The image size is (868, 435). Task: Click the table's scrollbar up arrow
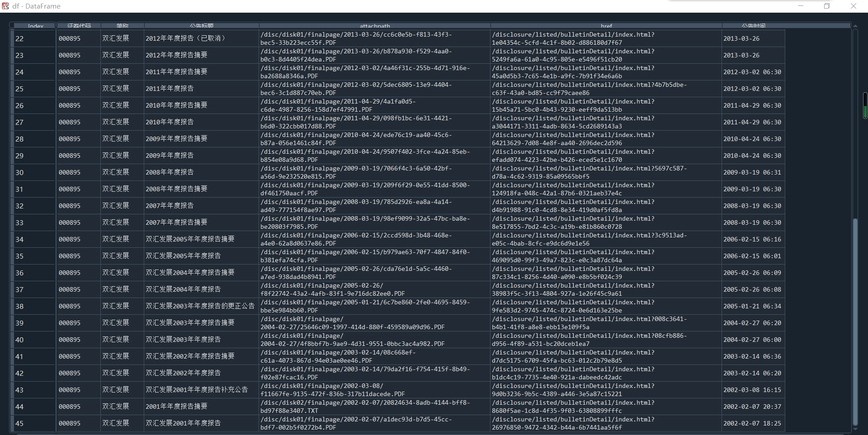pyautogui.click(x=855, y=26)
